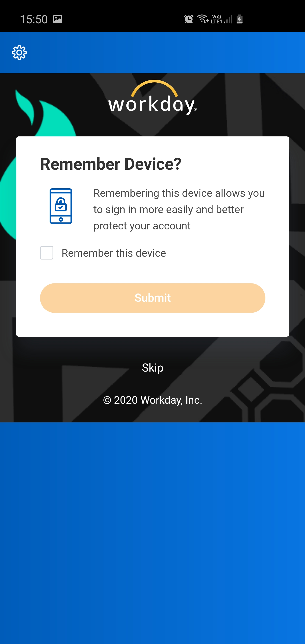Tap the 'Remember Device?' heading

click(x=111, y=164)
